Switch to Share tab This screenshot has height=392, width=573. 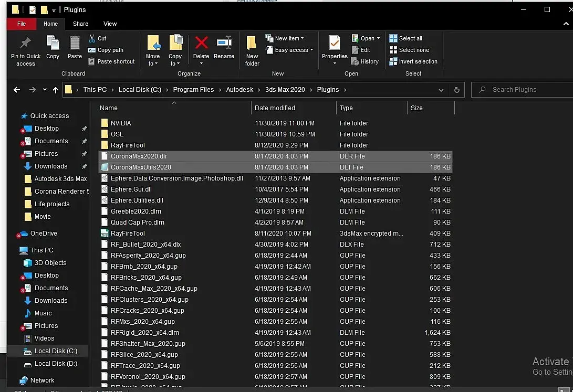click(80, 24)
